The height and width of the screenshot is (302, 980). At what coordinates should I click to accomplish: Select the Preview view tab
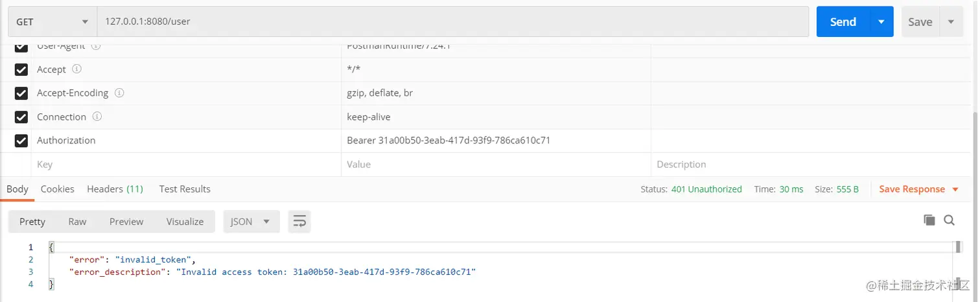(126, 222)
